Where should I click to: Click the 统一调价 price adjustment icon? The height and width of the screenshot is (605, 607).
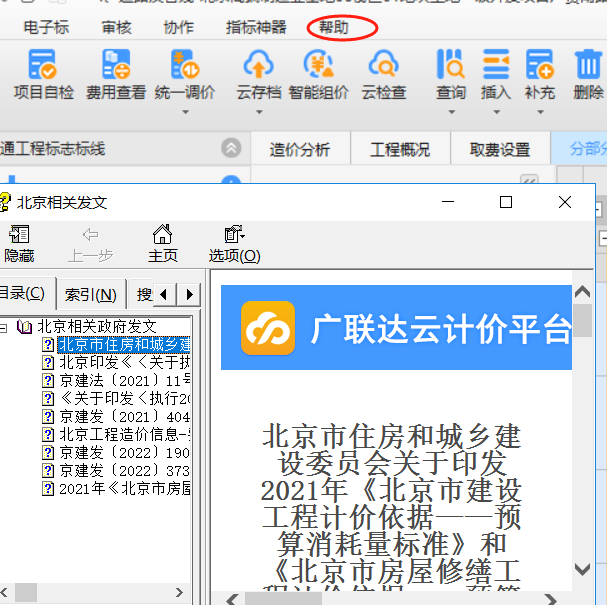click(x=185, y=64)
